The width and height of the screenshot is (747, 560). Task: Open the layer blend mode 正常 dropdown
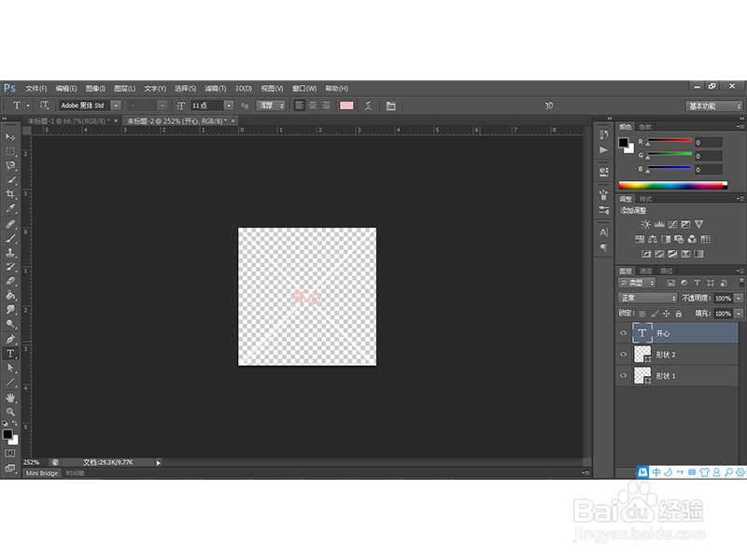(x=647, y=298)
